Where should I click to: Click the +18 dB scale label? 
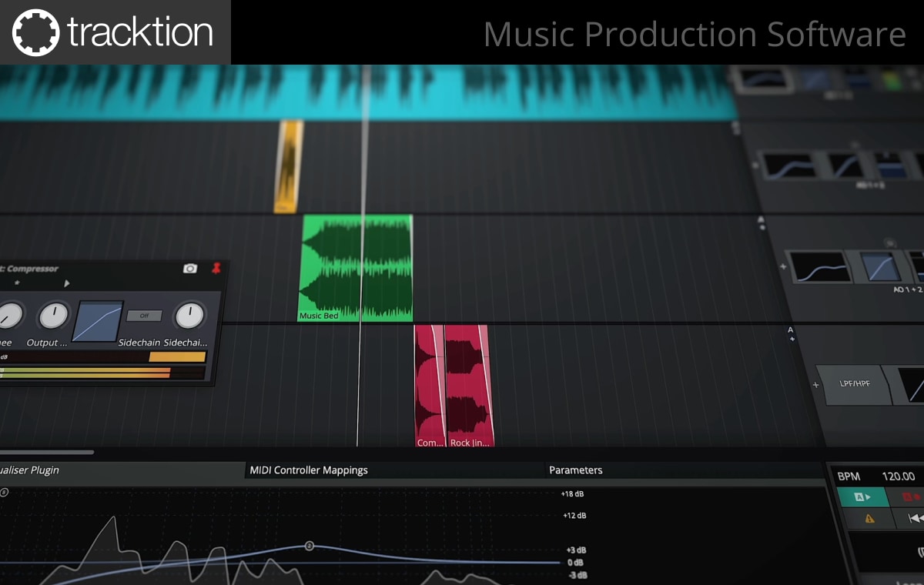click(574, 494)
